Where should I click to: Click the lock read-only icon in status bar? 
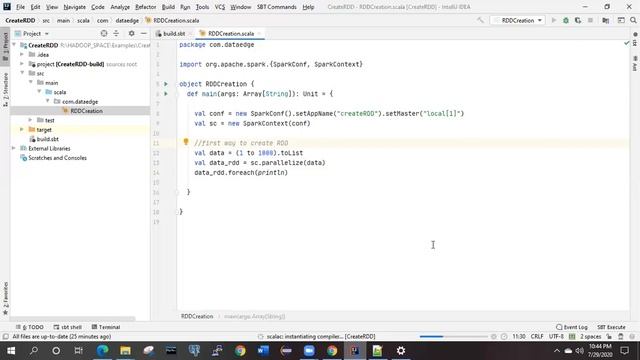tap(609, 337)
